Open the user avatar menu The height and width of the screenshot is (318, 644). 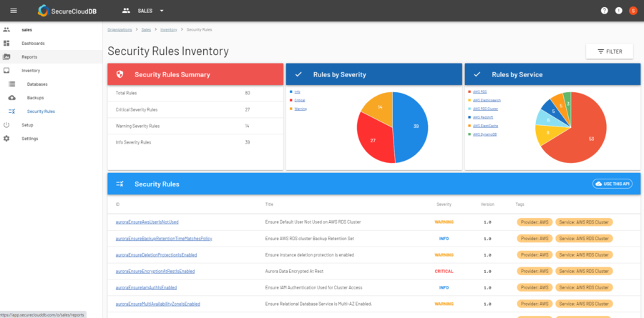pos(633,11)
